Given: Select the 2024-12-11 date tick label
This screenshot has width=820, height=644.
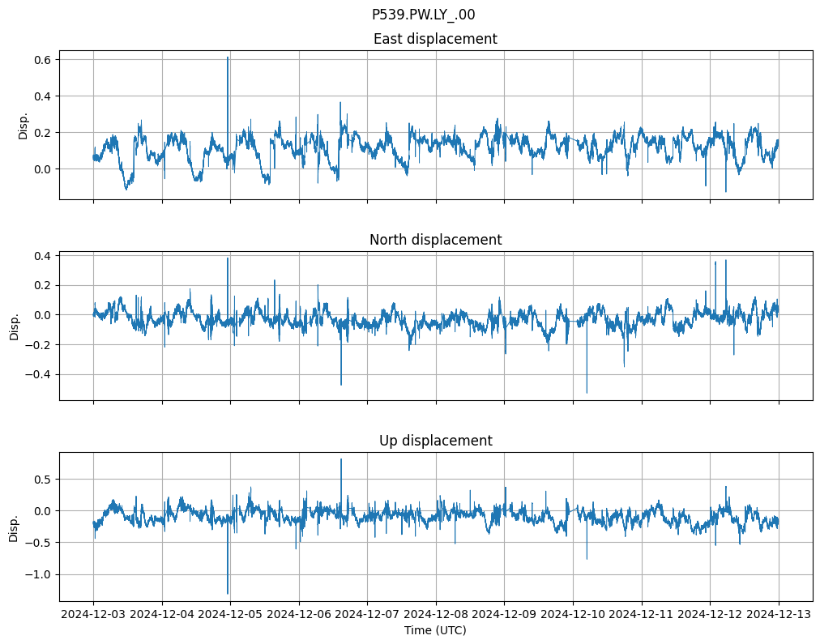Looking at the screenshot, I should tap(642, 614).
